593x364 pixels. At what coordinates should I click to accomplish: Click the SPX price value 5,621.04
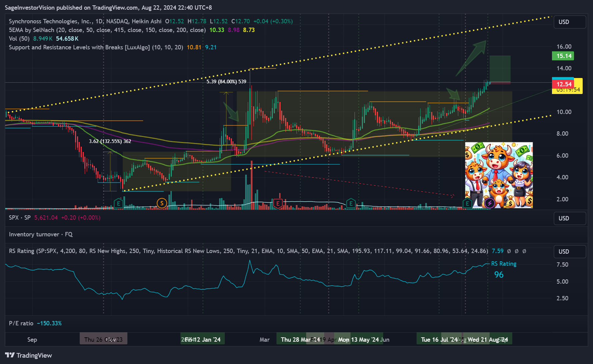pos(46,218)
